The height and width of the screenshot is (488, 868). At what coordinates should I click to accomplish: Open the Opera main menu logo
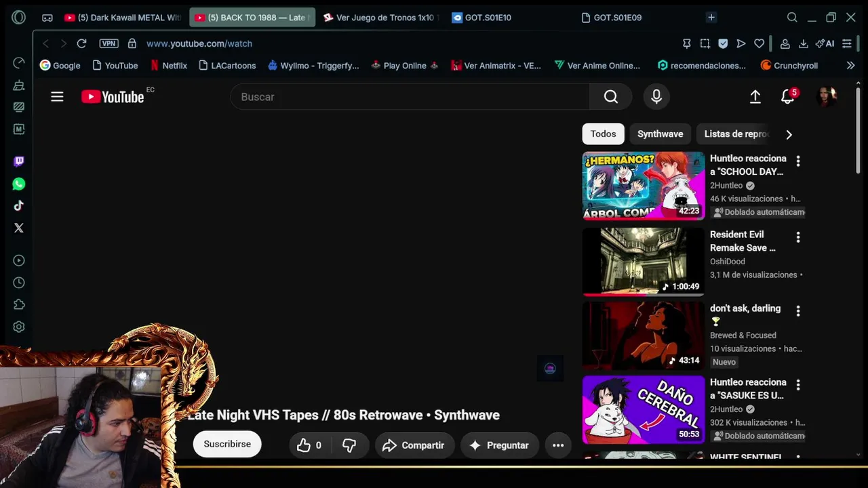coord(19,18)
